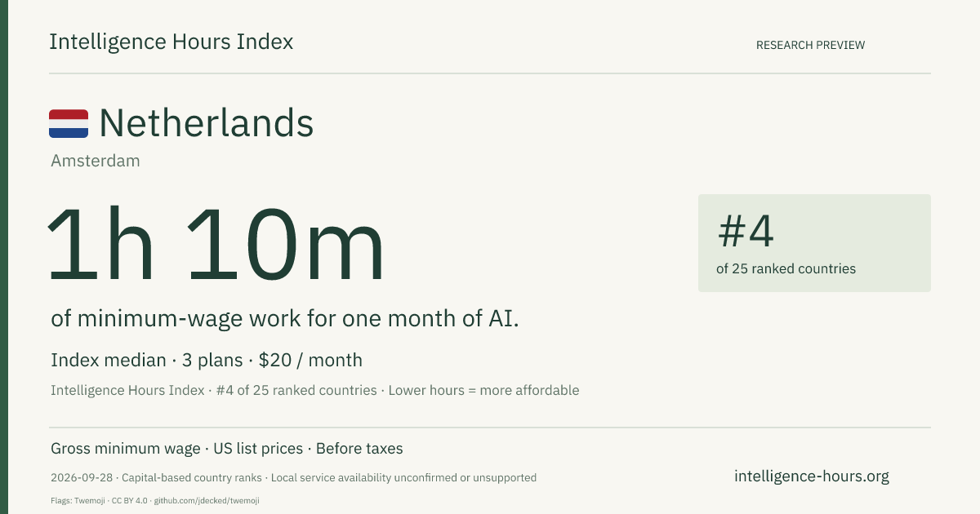Screen dimensions: 980x514
Task: Select the 1h 10m large figure
Action: [x=216, y=245]
